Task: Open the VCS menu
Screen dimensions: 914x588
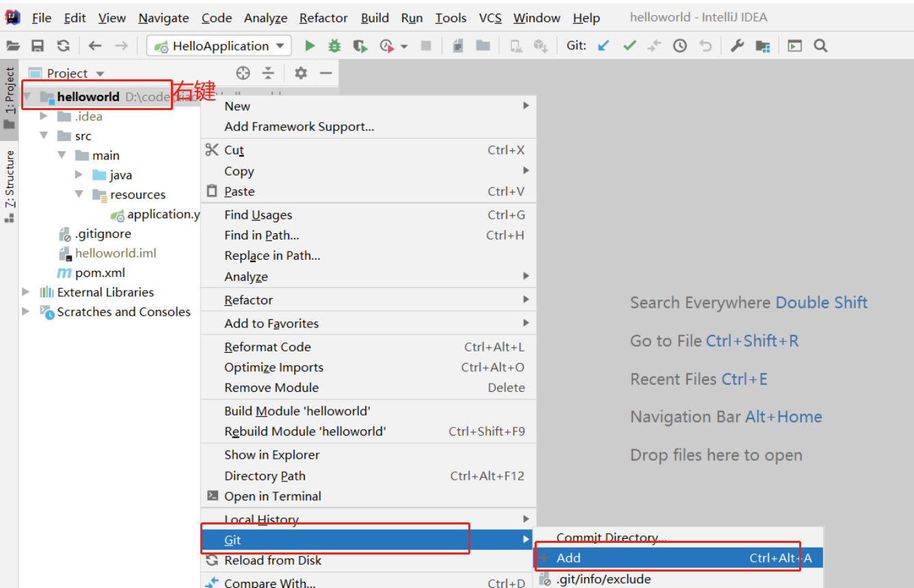Action: (x=490, y=18)
